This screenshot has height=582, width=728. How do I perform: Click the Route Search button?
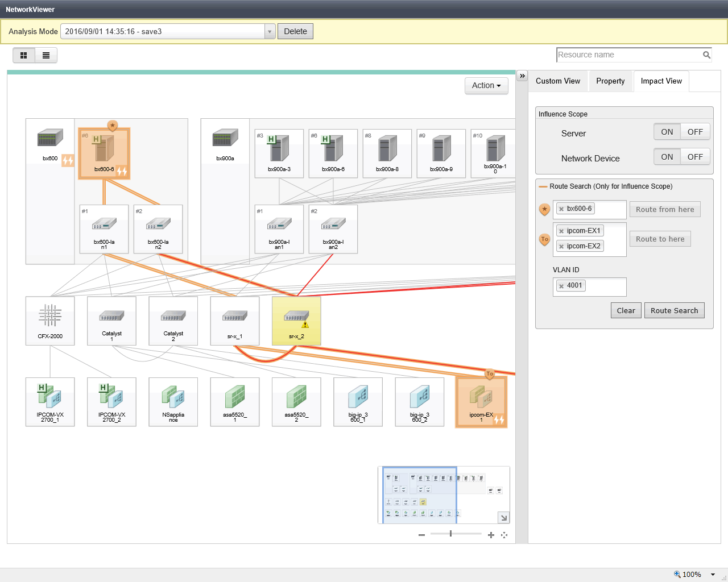point(674,310)
